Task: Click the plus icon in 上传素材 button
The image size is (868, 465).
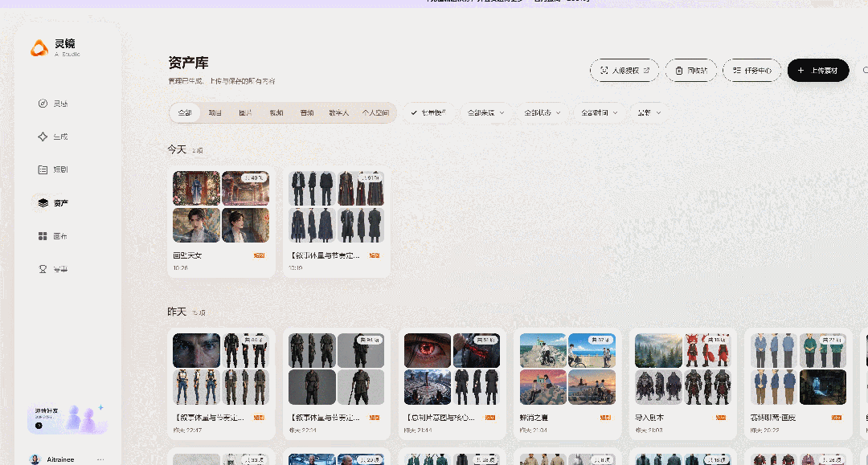Action: [x=800, y=70]
